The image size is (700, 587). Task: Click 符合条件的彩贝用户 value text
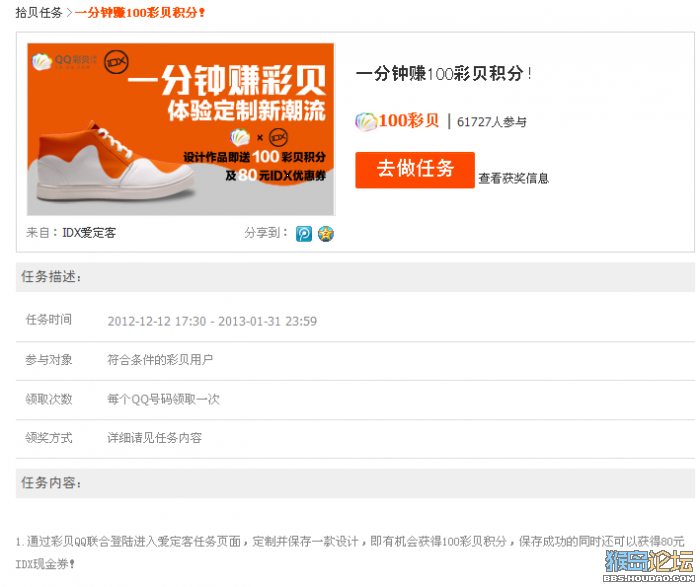(x=160, y=360)
